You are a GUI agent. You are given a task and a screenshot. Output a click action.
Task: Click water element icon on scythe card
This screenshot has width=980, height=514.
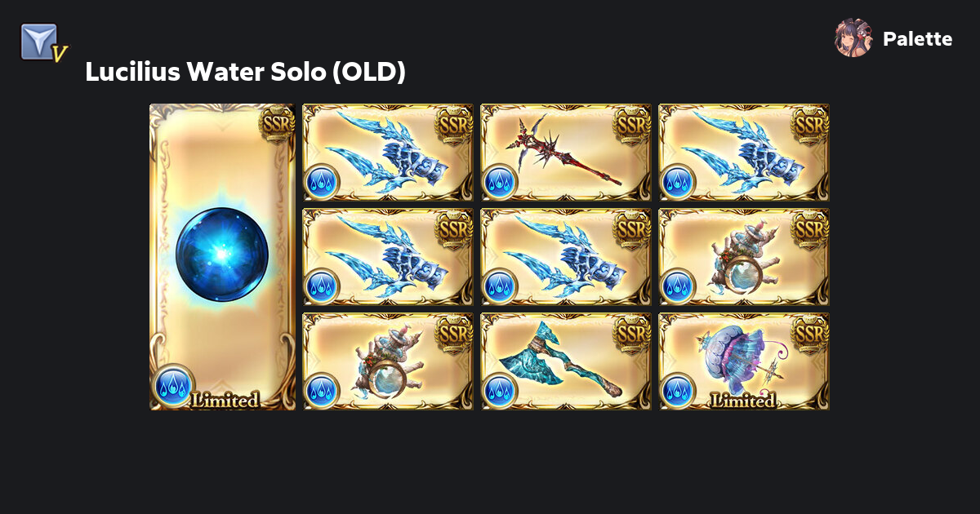tap(499, 182)
